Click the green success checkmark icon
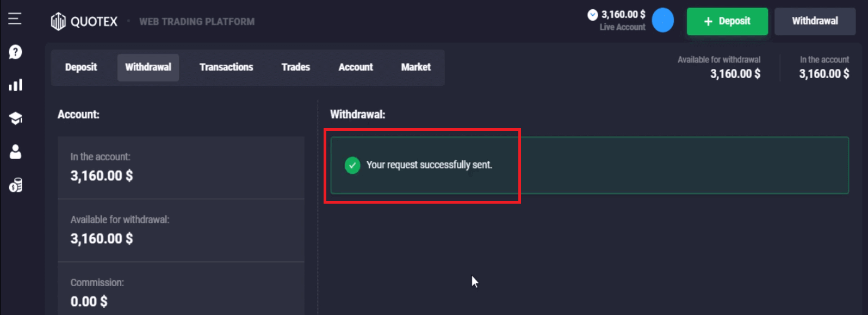 (x=352, y=165)
